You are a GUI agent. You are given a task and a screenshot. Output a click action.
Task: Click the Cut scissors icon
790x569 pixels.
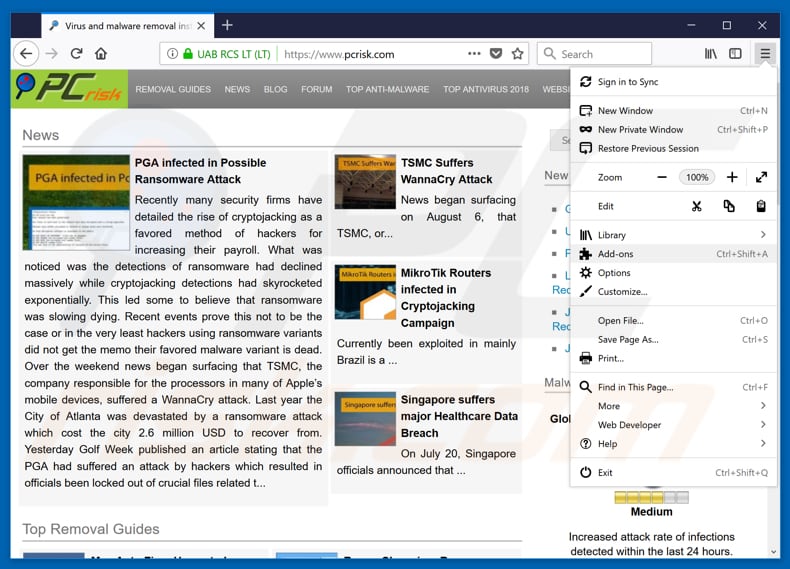(697, 206)
